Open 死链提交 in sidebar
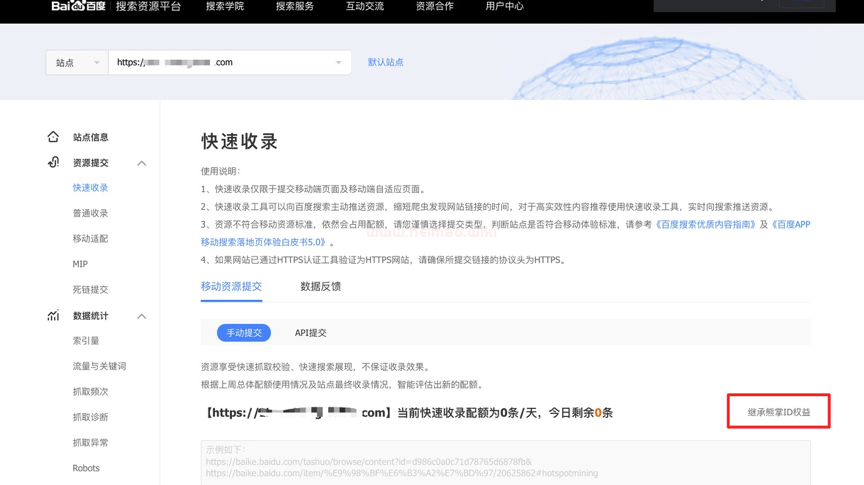Image resolution: width=864 pixels, height=485 pixels. click(x=90, y=290)
